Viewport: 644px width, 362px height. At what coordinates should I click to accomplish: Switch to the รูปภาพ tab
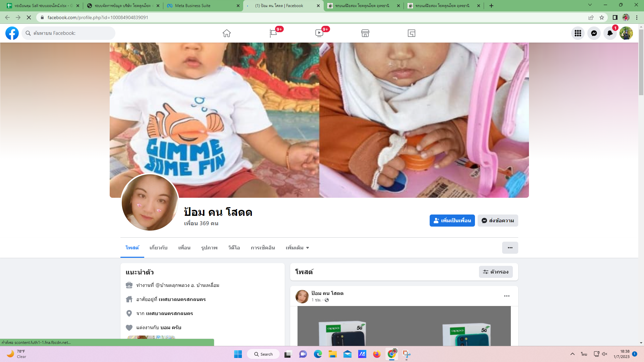tap(209, 248)
